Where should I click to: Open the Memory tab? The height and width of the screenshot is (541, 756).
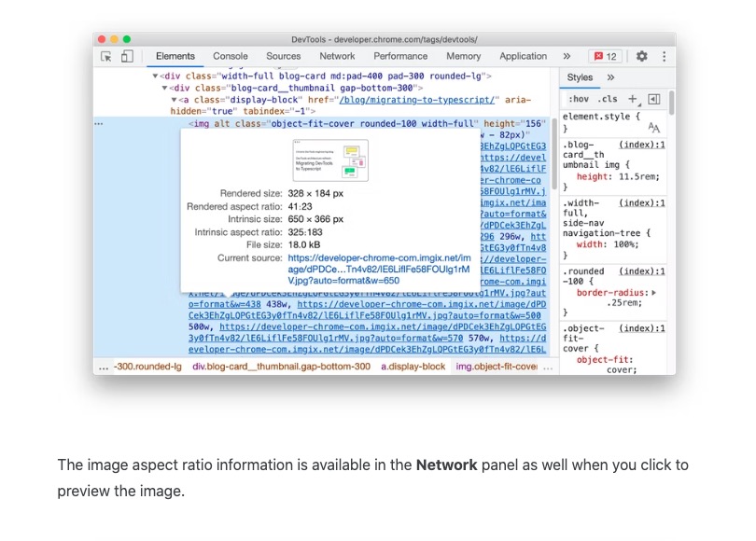pos(463,56)
